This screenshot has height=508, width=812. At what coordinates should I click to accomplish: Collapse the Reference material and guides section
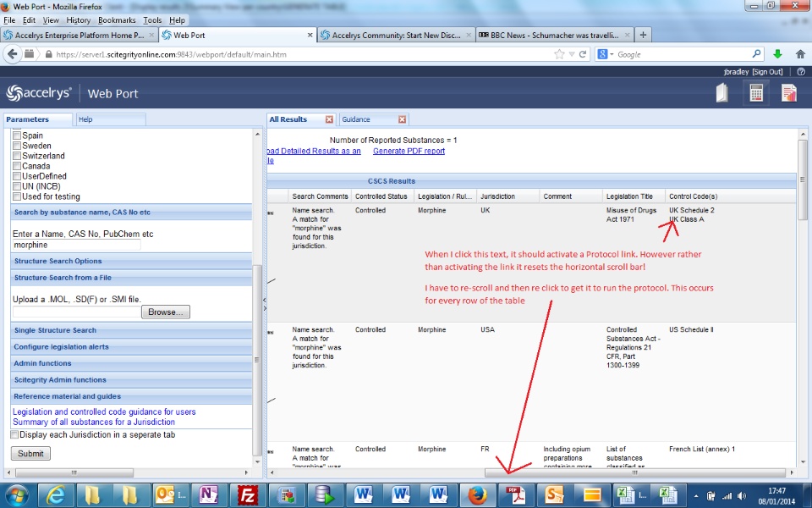[131, 396]
